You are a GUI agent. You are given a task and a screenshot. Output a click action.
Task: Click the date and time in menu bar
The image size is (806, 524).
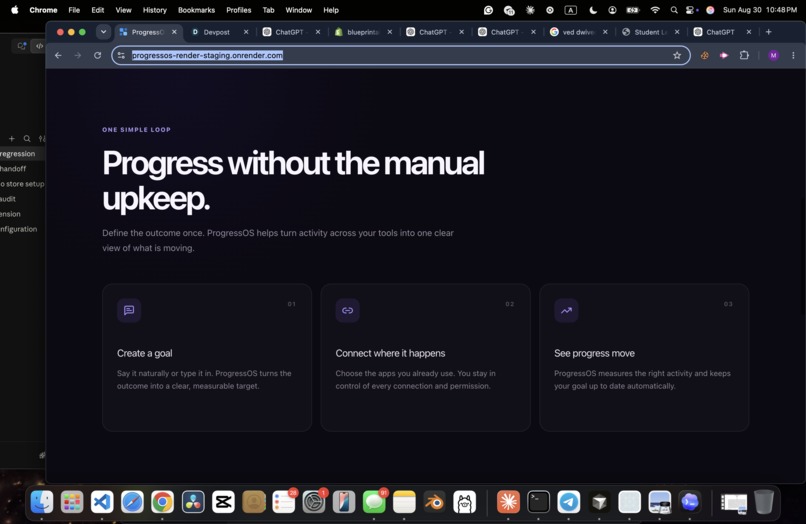[759, 10]
